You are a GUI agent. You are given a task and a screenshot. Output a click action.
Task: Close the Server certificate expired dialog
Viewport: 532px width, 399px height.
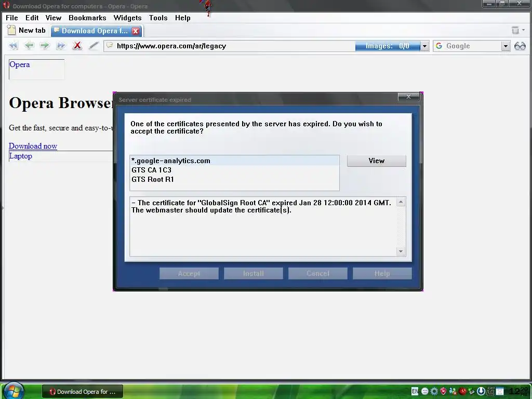pyautogui.click(x=408, y=97)
